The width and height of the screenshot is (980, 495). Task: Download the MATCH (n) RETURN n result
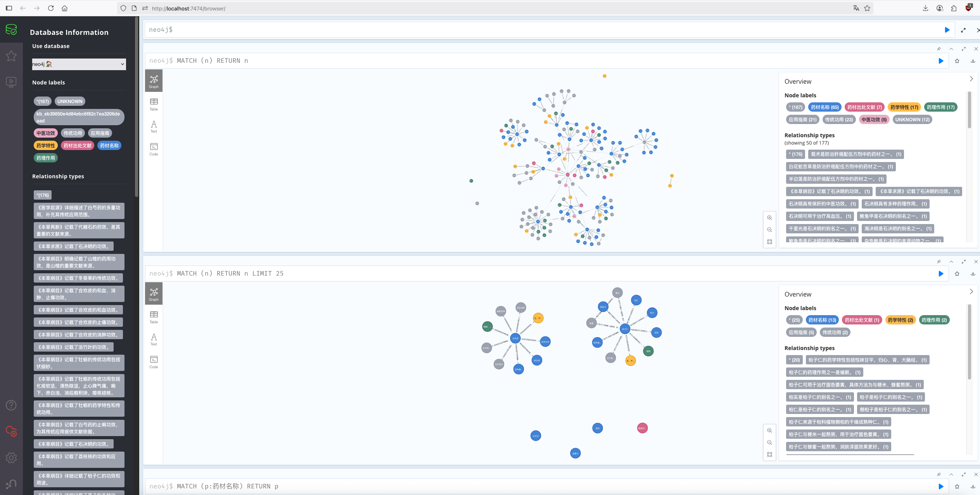pos(973,61)
